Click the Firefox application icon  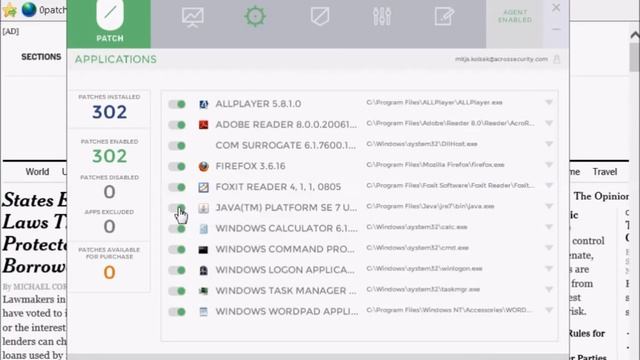tap(203, 166)
